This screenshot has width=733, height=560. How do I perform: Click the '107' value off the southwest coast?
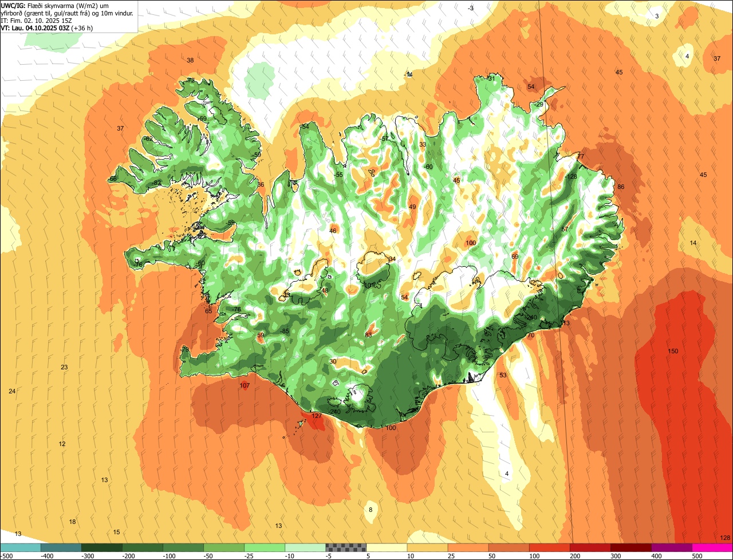coord(245,386)
